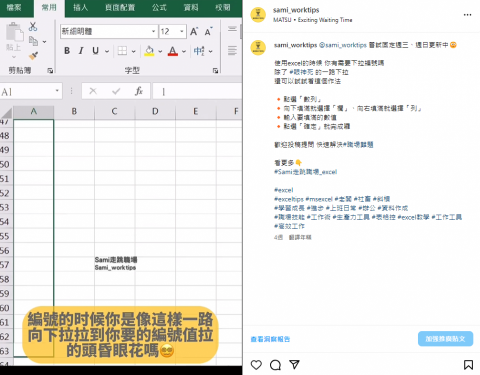Switch to the 校閱 (Review) tab
The image size is (480, 375).
coord(223,7)
